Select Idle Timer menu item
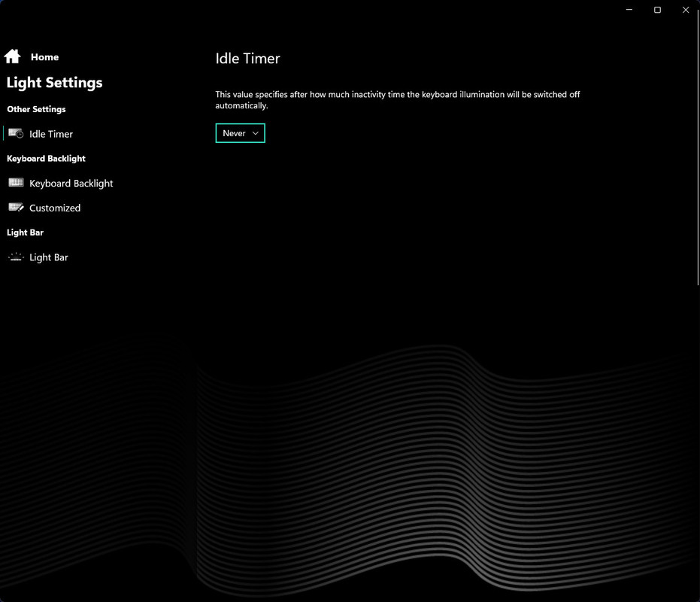Screen dimensions: 700x602 coord(51,134)
